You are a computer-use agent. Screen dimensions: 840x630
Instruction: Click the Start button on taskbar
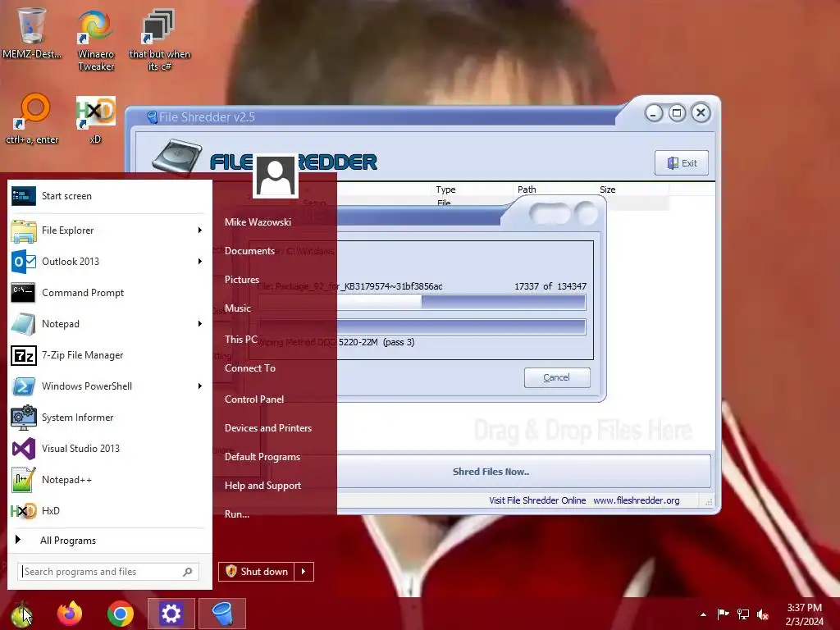tap(21, 614)
